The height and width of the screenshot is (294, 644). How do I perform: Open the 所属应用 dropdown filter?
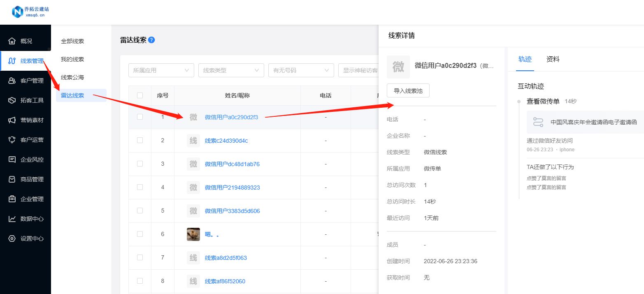pyautogui.click(x=161, y=70)
